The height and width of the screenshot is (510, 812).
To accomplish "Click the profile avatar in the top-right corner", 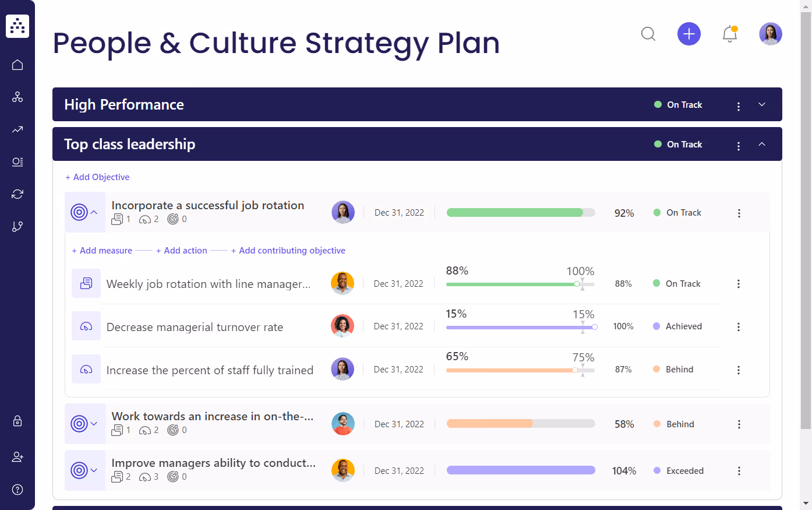I will (771, 34).
